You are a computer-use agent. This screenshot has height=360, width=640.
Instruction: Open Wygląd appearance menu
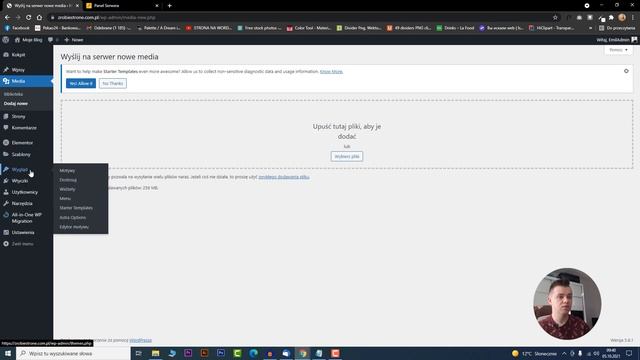pos(20,169)
